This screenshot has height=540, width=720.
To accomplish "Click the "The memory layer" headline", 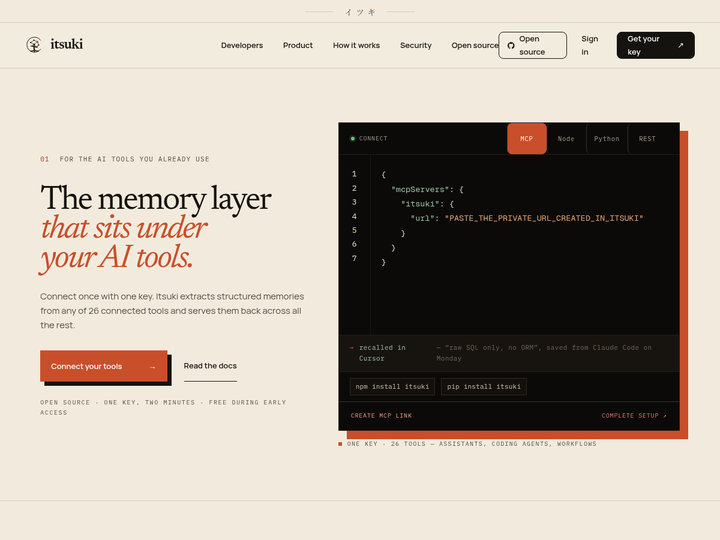I will pyautogui.click(x=156, y=199).
